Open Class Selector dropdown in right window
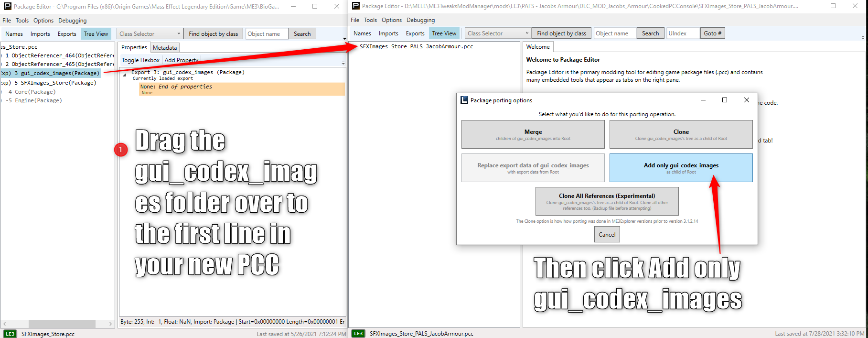The image size is (868, 338). [498, 33]
